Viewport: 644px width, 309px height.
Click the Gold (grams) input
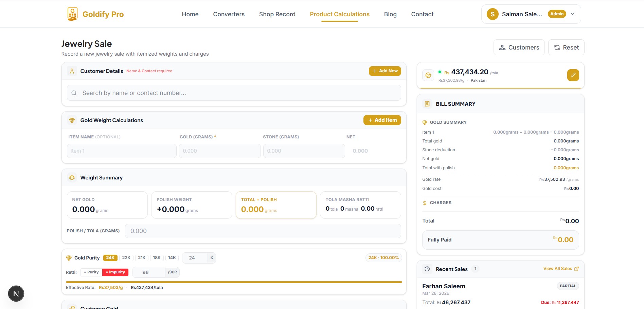(220, 151)
